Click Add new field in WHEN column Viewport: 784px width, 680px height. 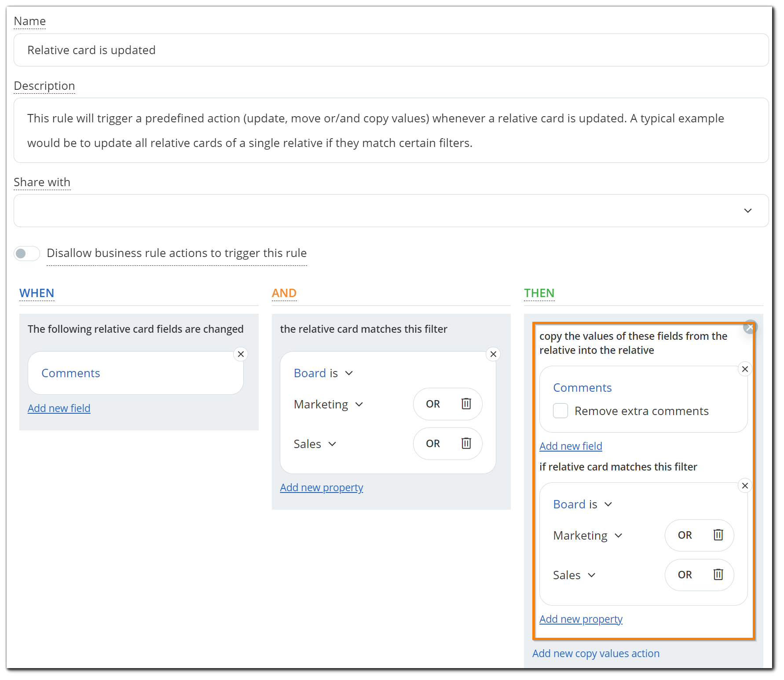click(59, 408)
